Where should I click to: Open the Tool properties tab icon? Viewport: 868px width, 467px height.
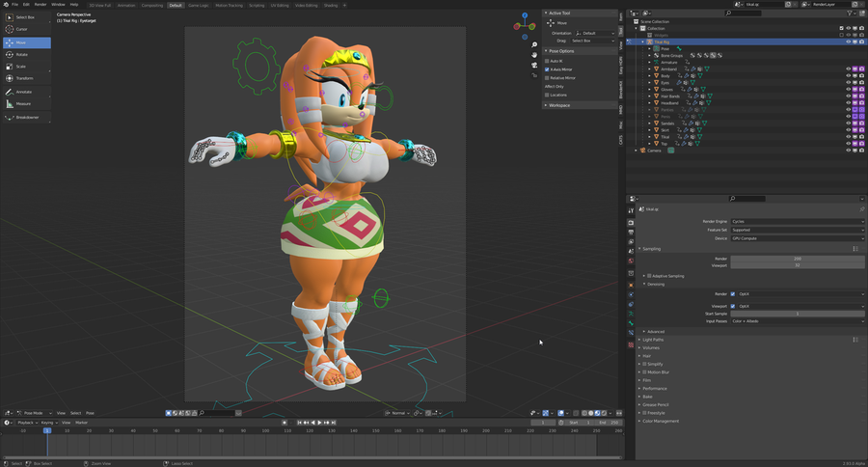pyautogui.click(x=631, y=210)
